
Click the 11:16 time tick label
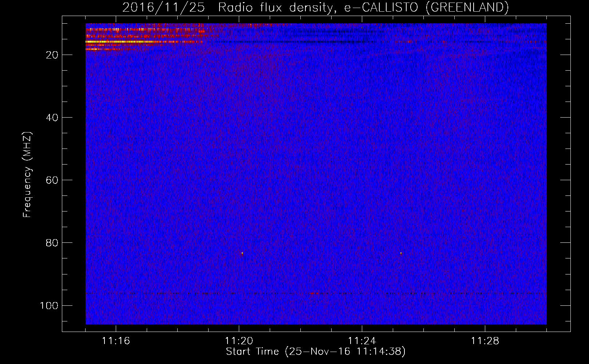[x=116, y=341]
